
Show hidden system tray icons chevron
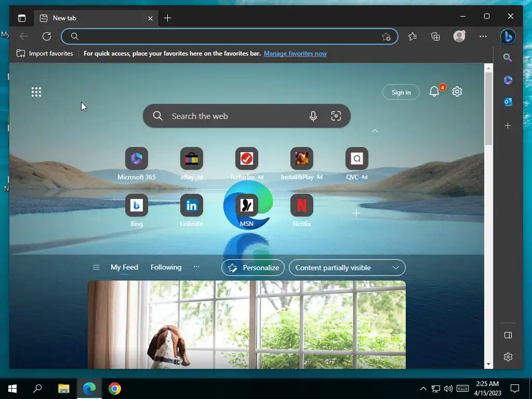pos(423,389)
